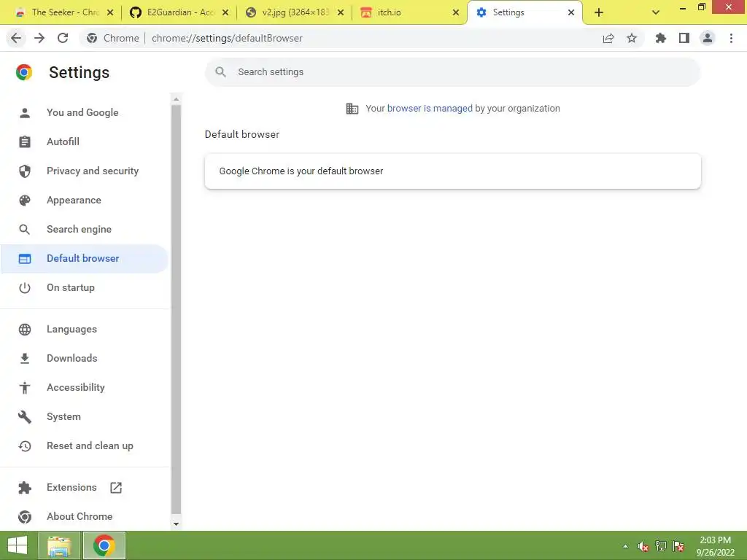Open the browser is managed link
747x560 pixels.
click(430, 109)
